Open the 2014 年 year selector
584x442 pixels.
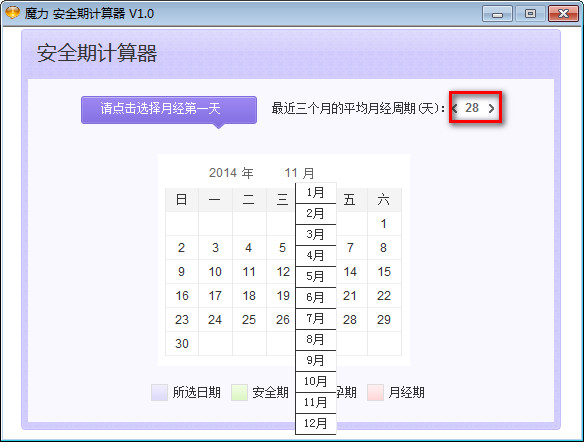(231, 173)
